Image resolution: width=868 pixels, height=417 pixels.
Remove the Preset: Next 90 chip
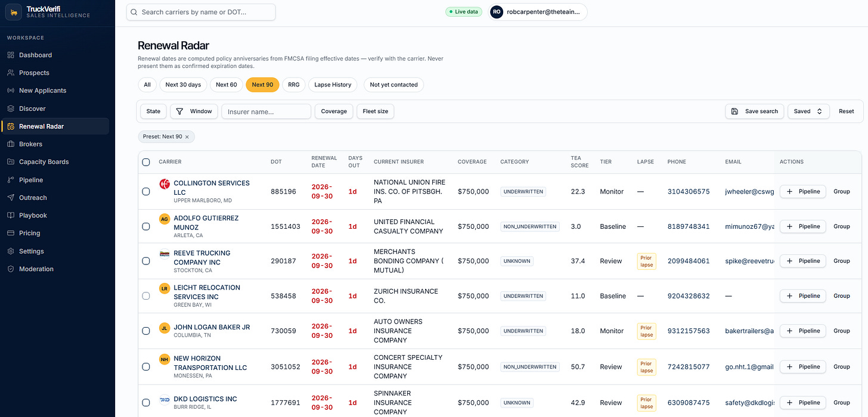coord(187,137)
